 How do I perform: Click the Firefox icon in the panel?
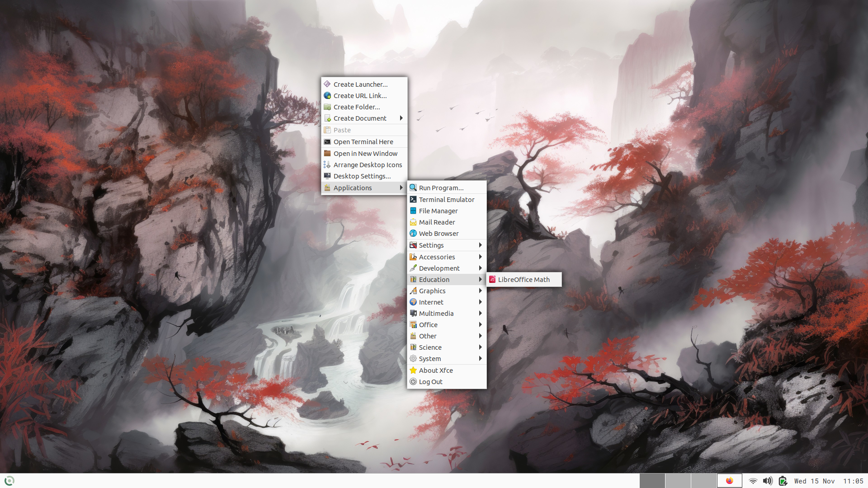[729, 481]
